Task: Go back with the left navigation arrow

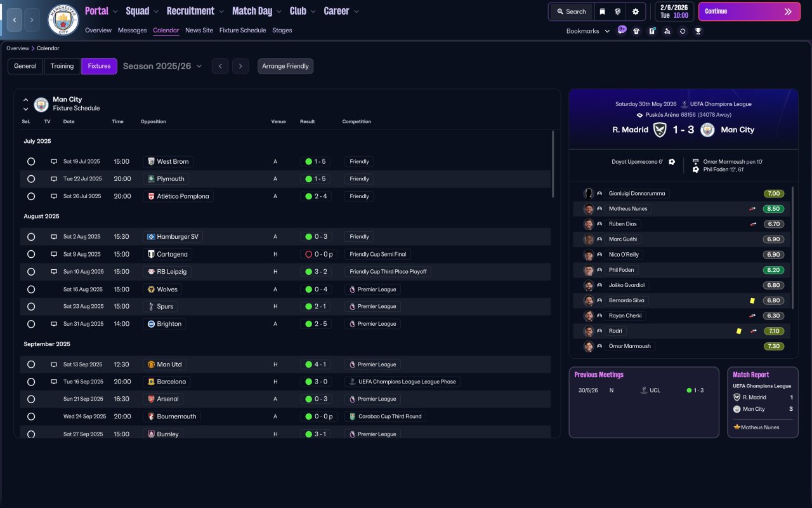Action: click(15, 20)
